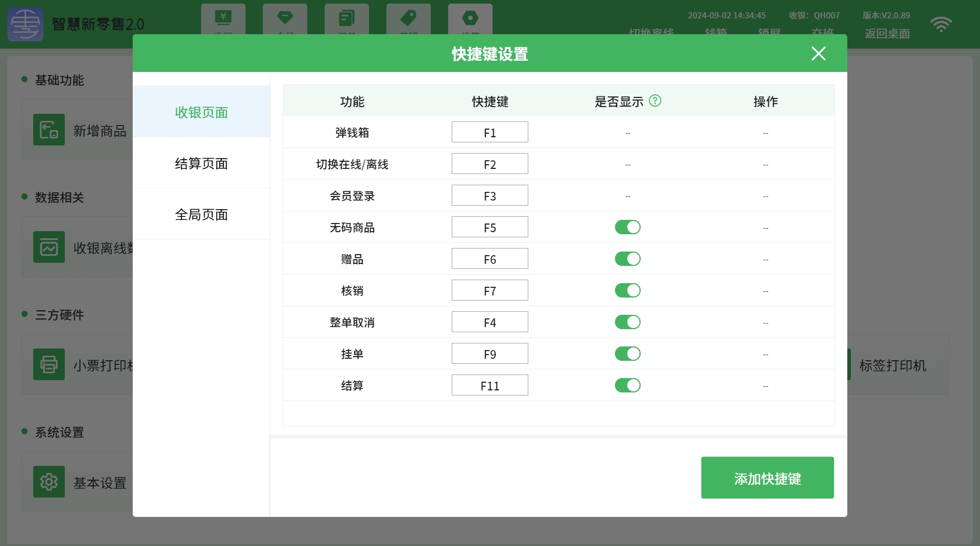Click the 挂单 function name
The image size is (980, 546).
pyautogui.click(x=352, y=354)
